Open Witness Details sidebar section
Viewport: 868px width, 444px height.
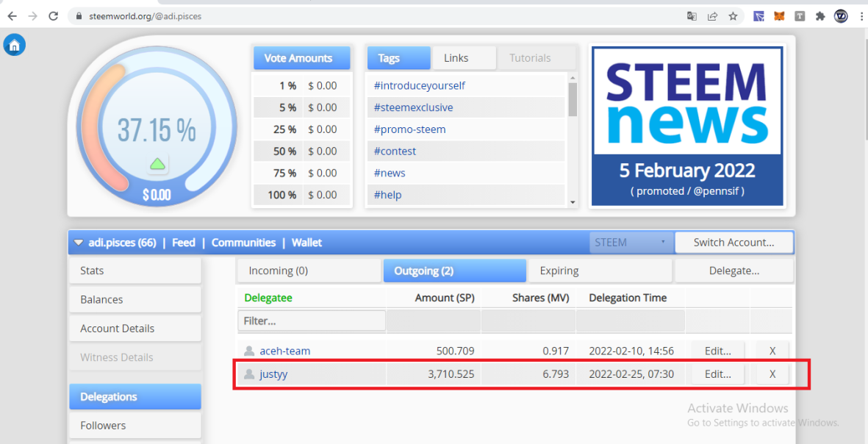(135, 357)
